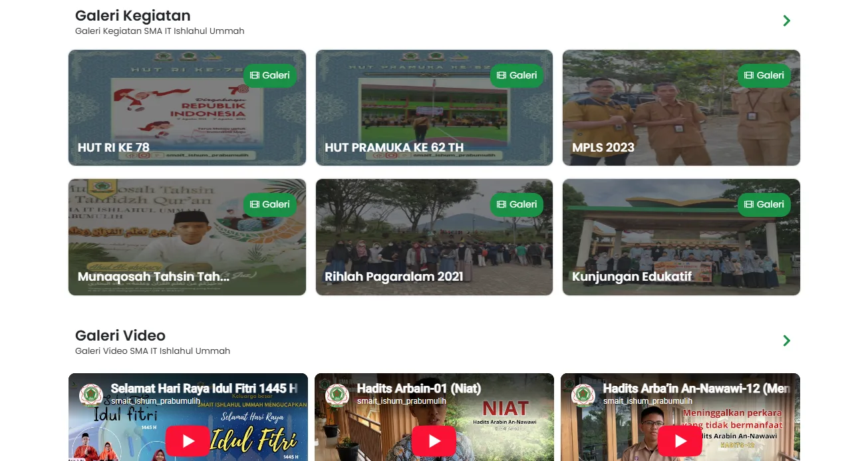Open channel avatar on Hadits Arbain-01 video
The image size is (868, 461).
click(337, 394)
